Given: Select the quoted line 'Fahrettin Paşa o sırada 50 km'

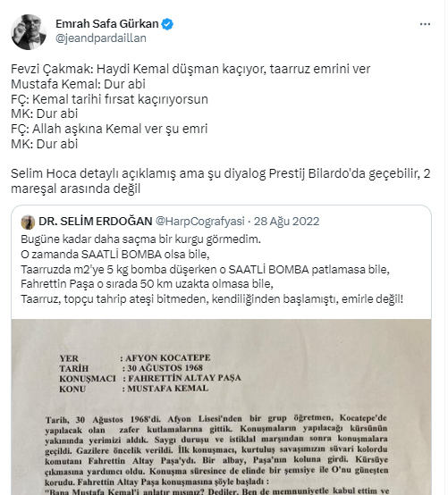Looking at the screenshot, I should 148,284.
